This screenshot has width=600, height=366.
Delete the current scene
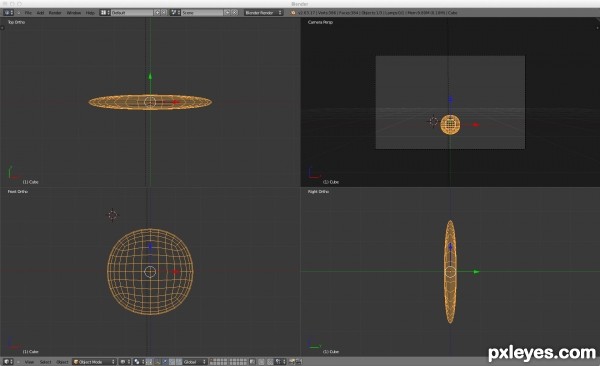coord(235,13)
